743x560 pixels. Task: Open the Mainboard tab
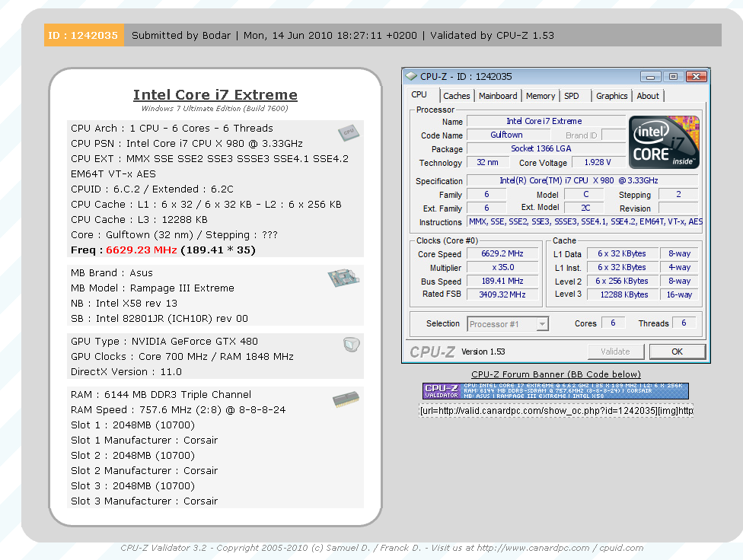[x=498, y=96]
